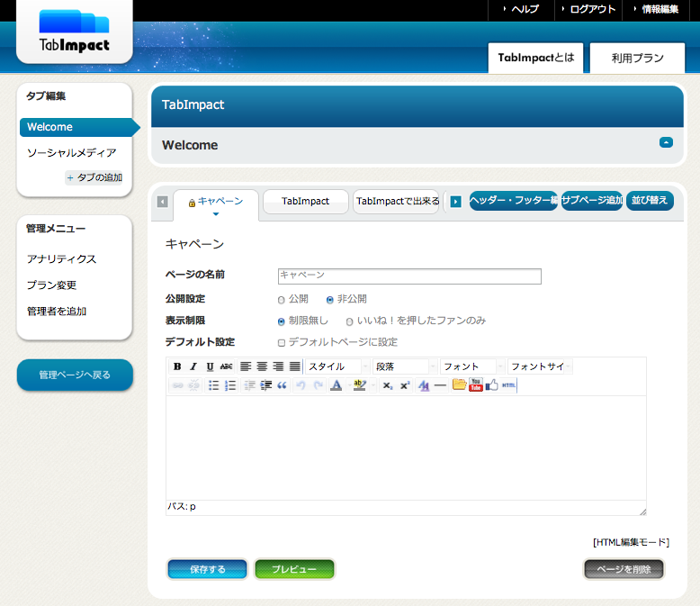Open the スタイル dropdown

337,366
